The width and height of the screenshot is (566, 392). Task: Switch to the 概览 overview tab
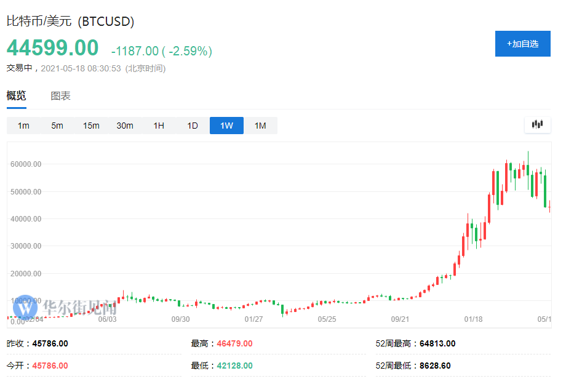point(16,95)
